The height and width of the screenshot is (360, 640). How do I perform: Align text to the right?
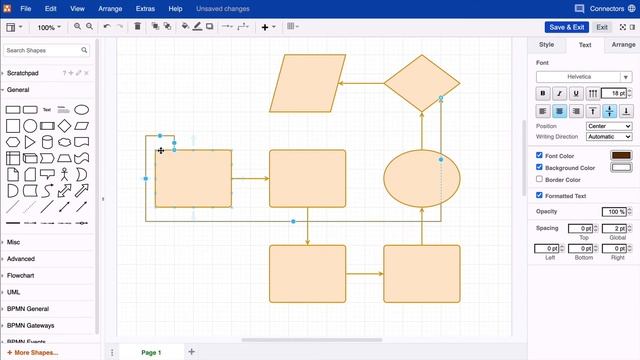(x=576, y=111)
